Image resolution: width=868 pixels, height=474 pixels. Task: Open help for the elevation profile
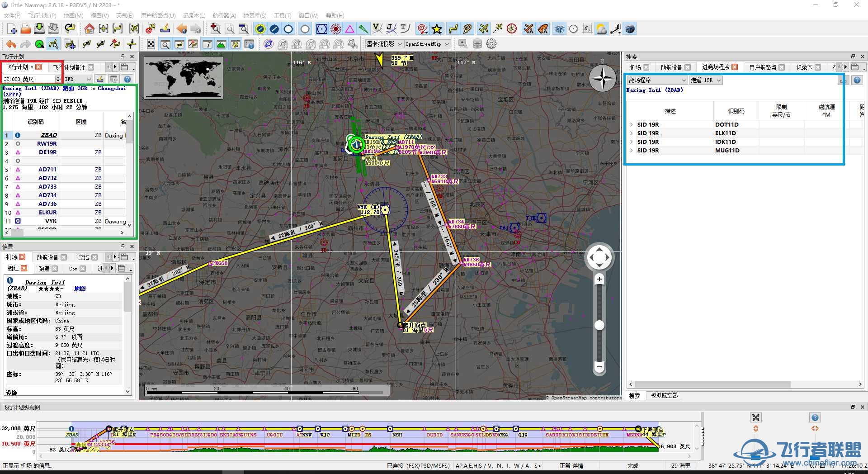pos(815,417)
